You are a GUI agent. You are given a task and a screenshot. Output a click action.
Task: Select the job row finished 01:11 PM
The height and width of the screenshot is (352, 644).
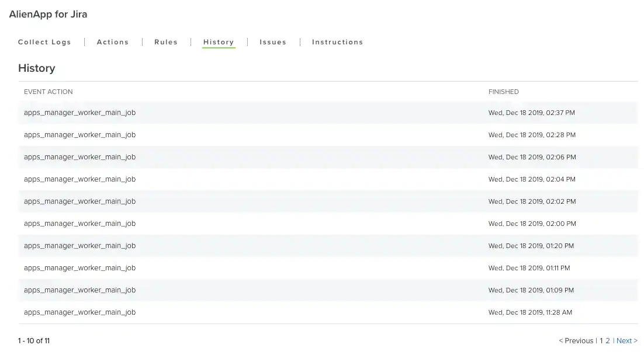pyautogui.click(x=328, y=267)
